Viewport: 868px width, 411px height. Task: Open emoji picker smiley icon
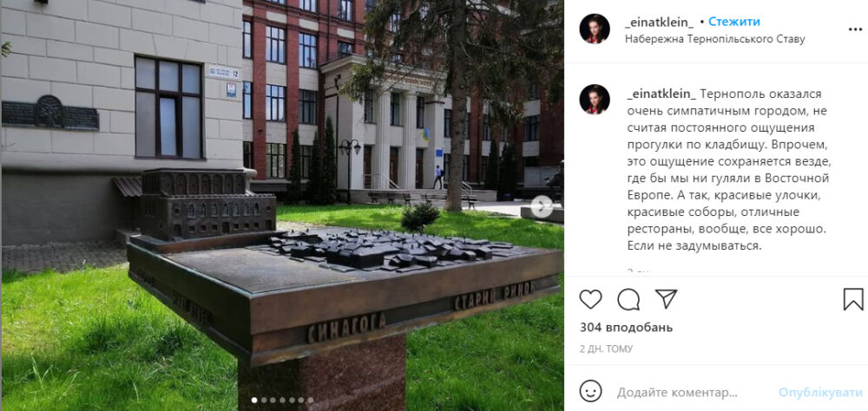click(590, 391)
